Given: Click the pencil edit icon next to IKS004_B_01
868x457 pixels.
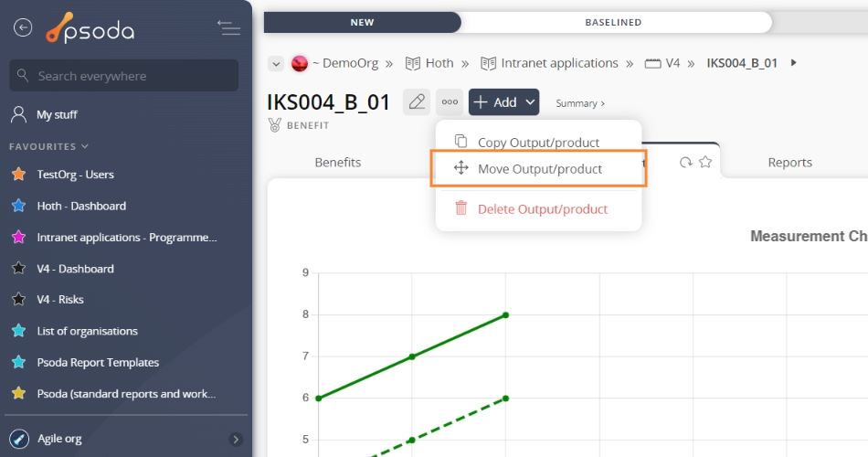Looking at the screenshot, I should tap(417, 102).
